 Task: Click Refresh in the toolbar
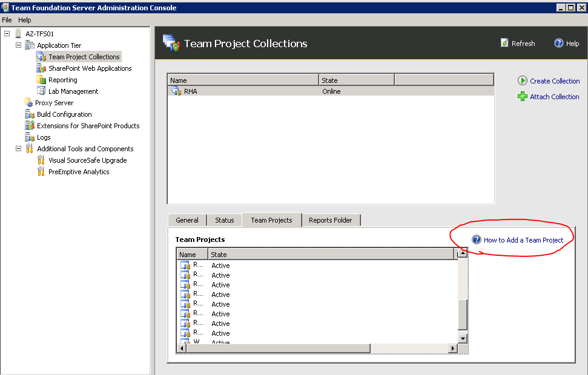[518, 43]
